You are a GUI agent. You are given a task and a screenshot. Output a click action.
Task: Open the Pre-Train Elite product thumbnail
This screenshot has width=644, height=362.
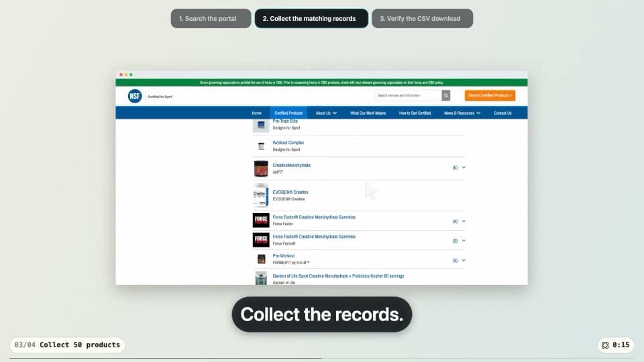click(261, 125)
